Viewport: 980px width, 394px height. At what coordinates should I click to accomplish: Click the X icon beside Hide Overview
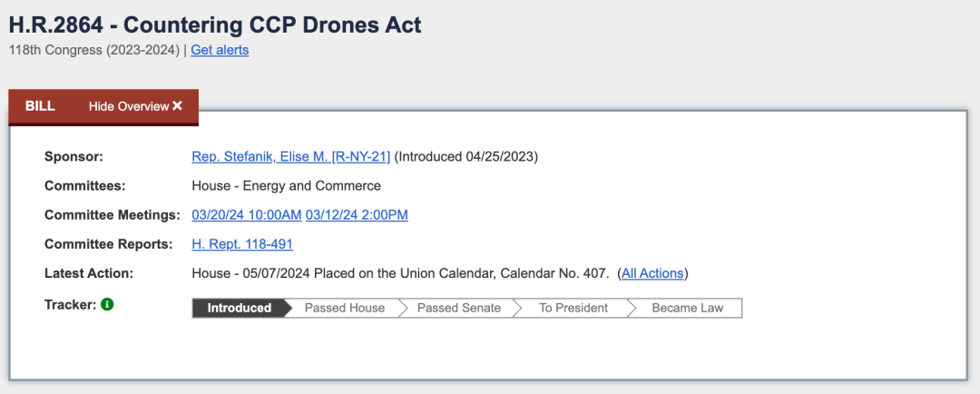(x=178, y=105)
